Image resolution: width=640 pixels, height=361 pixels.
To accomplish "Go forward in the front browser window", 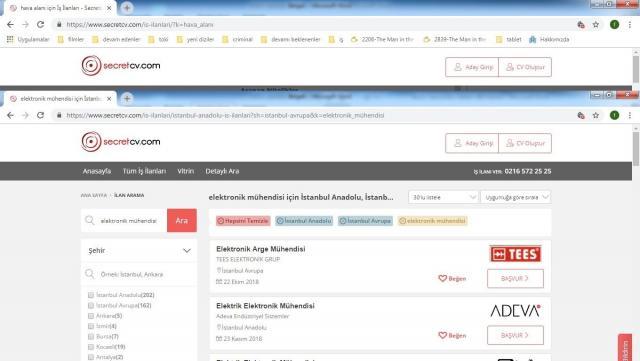I will coord(25,116).
